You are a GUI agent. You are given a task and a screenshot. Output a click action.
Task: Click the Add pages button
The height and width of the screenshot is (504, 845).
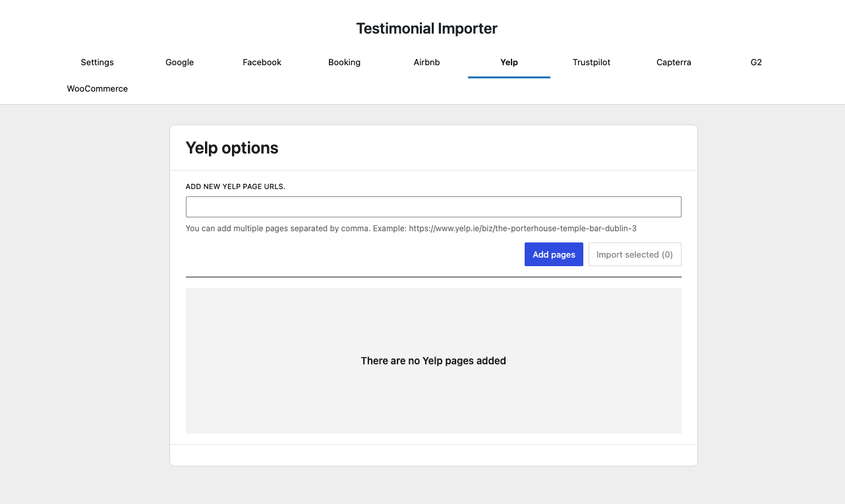click(554, 254)
